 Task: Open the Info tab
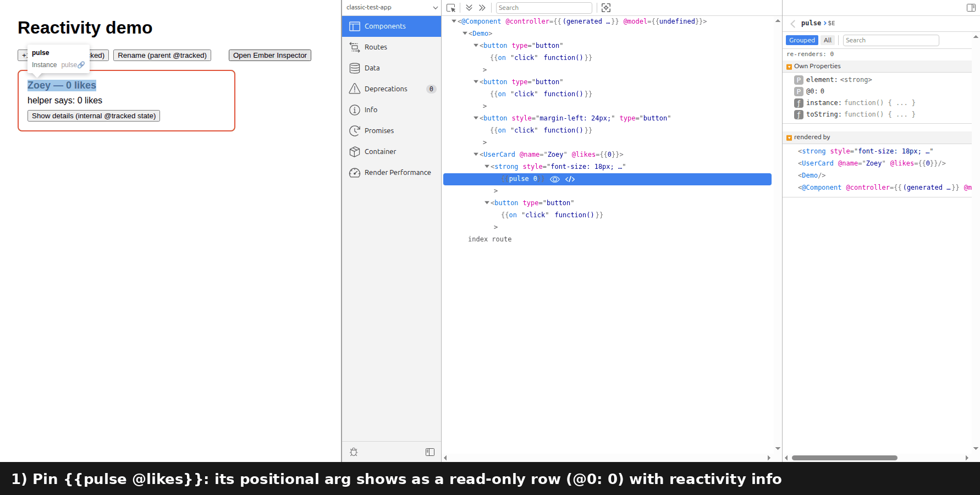(392, 110)
